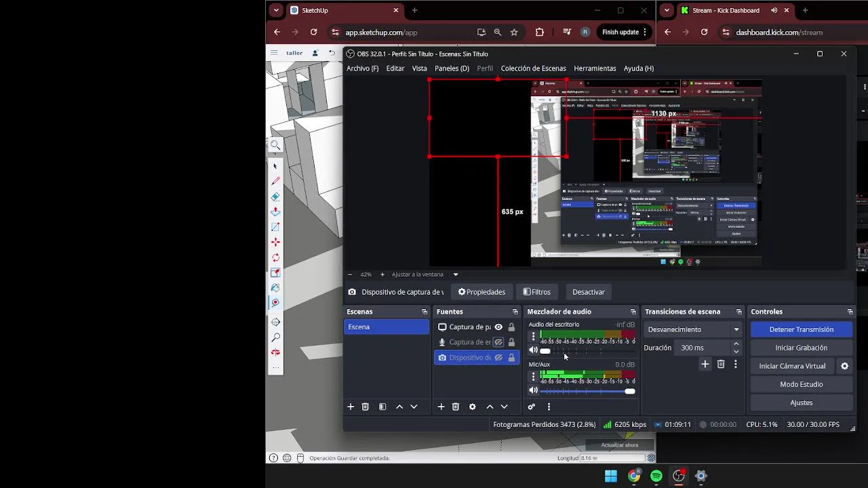Move scene up arrow in Escenas
The width and height of the screenshot is (868, 488).
(399, 407)
